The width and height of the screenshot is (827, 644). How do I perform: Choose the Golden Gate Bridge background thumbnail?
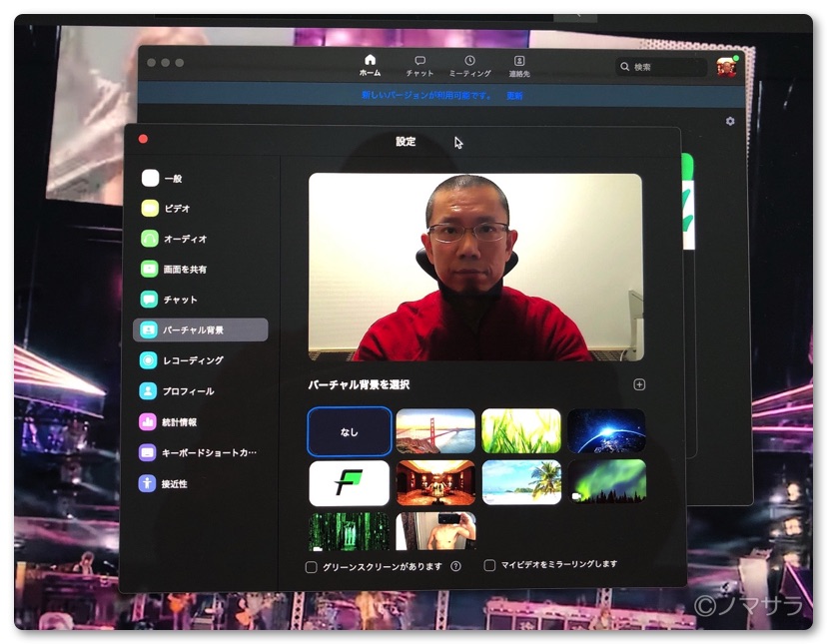click(435, 430)
